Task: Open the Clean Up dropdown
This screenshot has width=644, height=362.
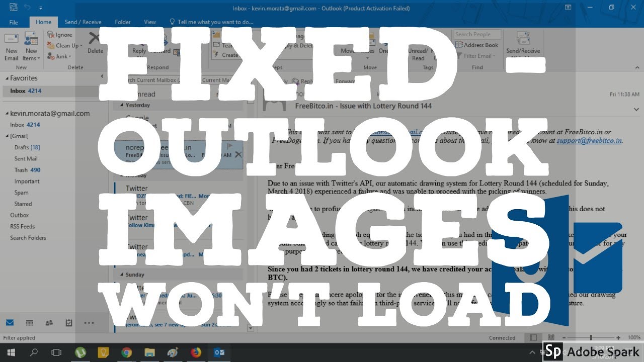Action: pyautogui.click(x=65, y=45)
